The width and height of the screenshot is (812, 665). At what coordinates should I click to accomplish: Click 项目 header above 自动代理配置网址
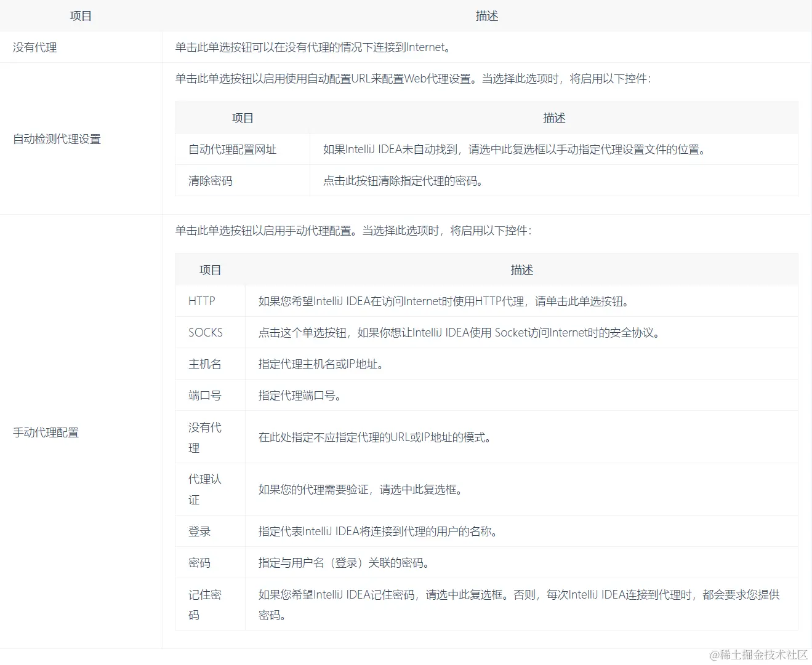click(243, 118)
